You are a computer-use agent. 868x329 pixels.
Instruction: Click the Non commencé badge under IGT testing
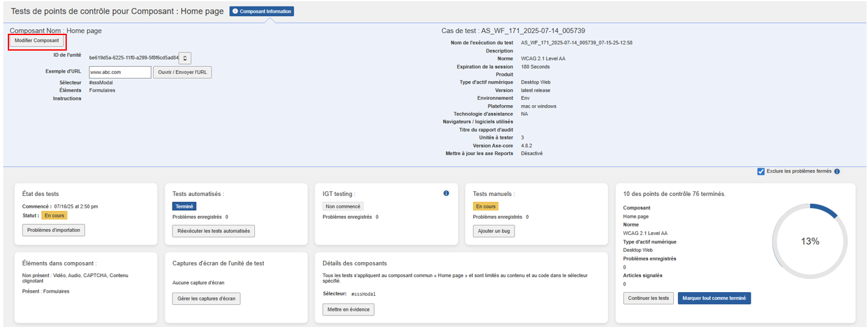click(343, 206)
